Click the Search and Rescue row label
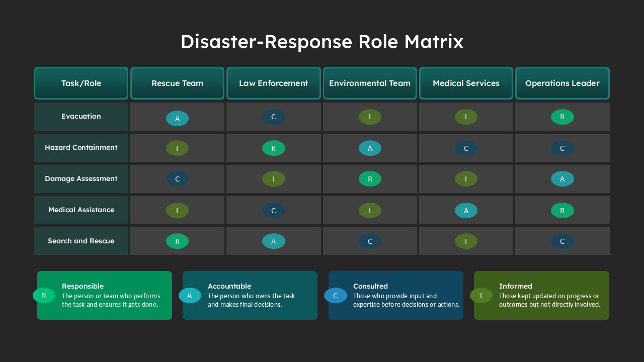The height and width of the screenshot is (362, 644). (x=81, y=241)
